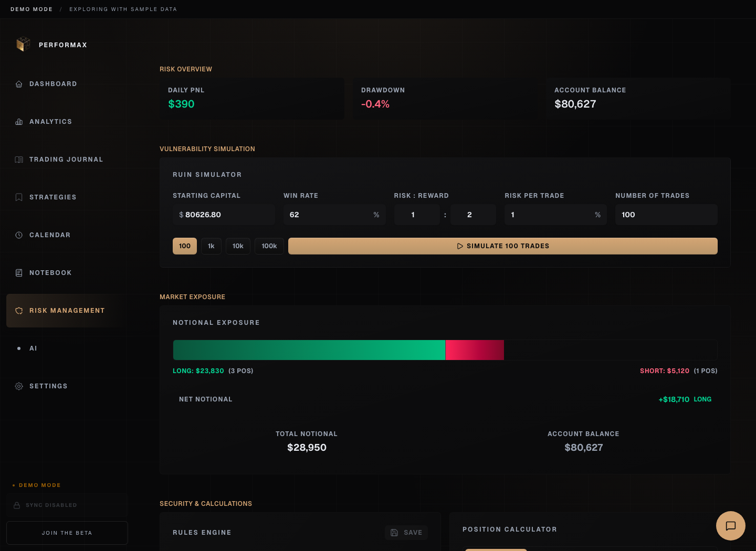Click the Ruin Simulator heading

[x=207, y=175]
